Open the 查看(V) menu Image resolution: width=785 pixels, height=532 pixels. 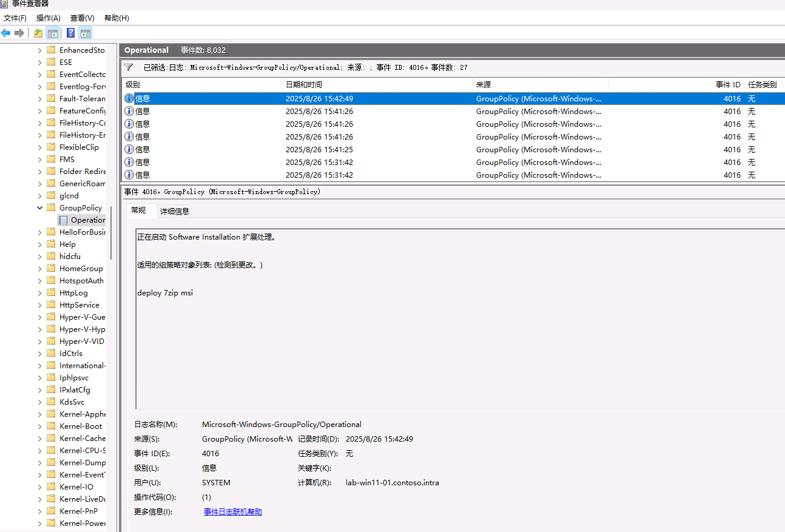coord(83,18)
